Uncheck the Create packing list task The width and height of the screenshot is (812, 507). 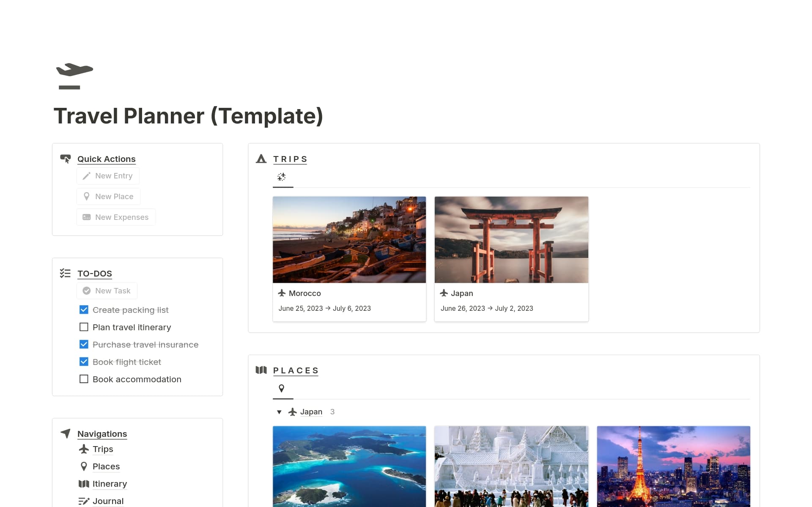click(x=83, y=310)
